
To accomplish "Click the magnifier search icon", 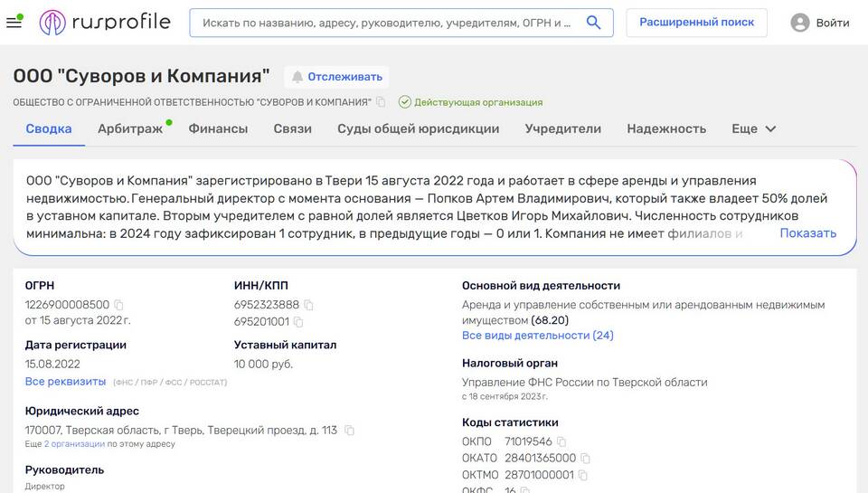I will (x=593, y=23).
